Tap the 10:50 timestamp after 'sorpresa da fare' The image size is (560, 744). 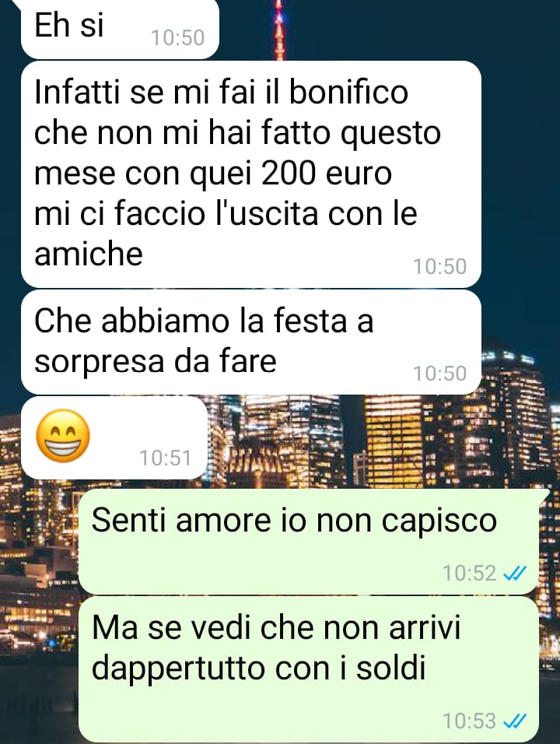click(x=440, y=374)
